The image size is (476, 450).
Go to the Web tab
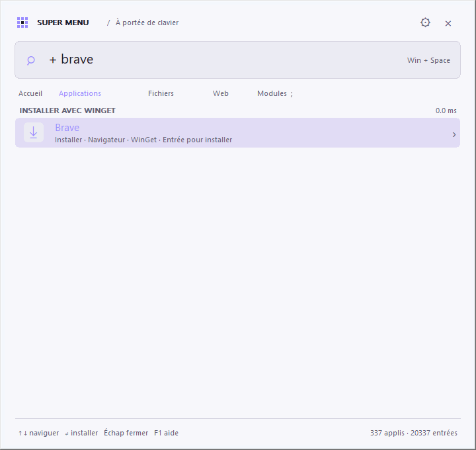[x=221, y=93]
